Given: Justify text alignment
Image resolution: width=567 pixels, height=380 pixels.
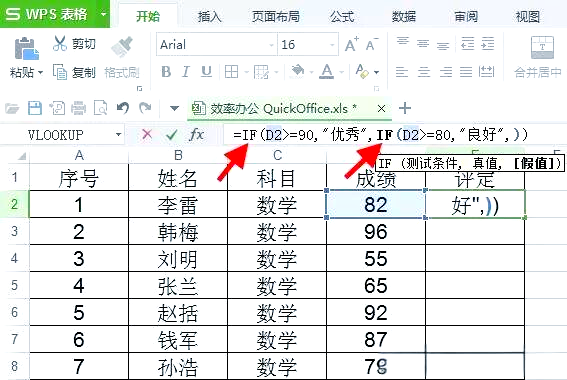Looking at the screenshot, I should [x=466, y=72].
